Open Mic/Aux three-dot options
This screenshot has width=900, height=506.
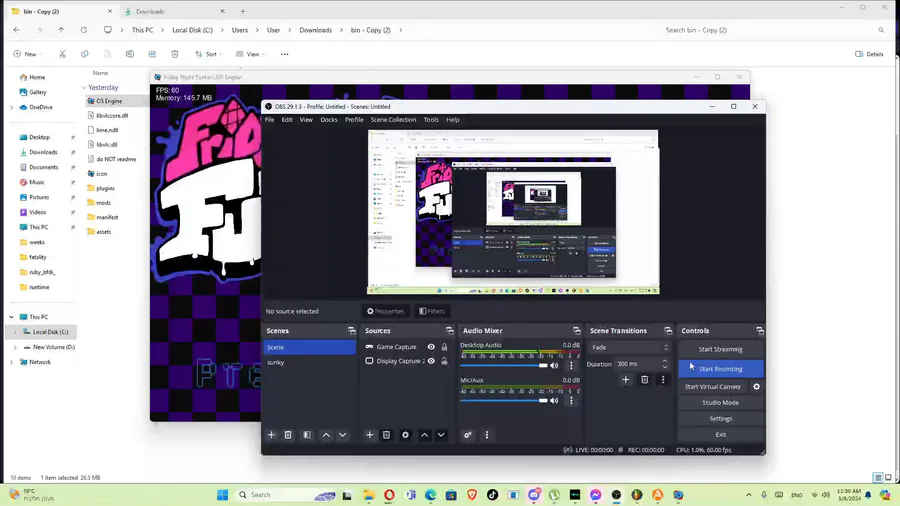[x=571, y=400]
